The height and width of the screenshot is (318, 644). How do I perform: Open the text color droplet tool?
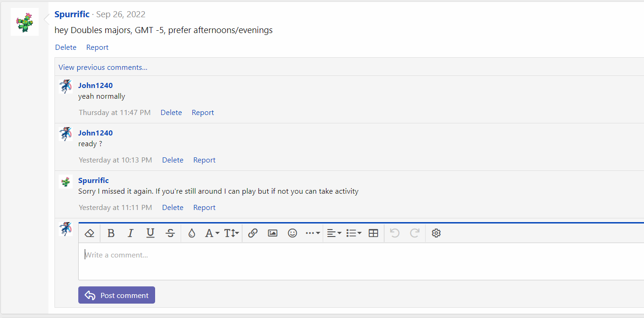(191, 233)
